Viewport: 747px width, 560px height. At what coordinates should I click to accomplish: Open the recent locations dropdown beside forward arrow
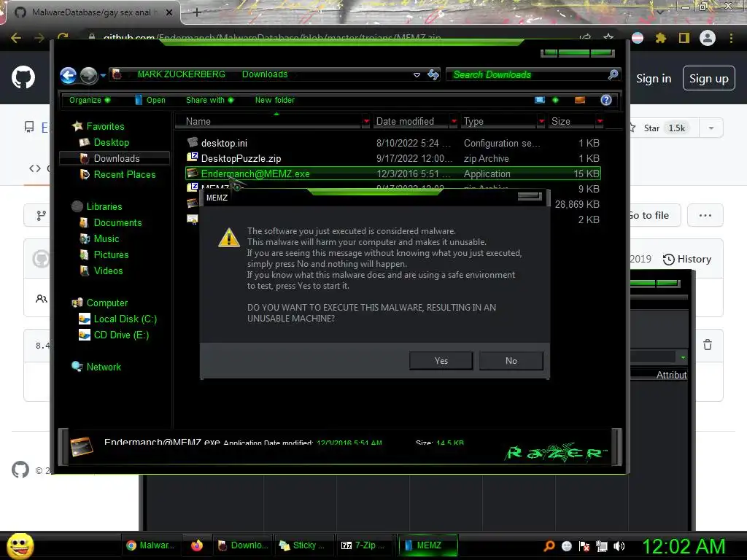103,75
